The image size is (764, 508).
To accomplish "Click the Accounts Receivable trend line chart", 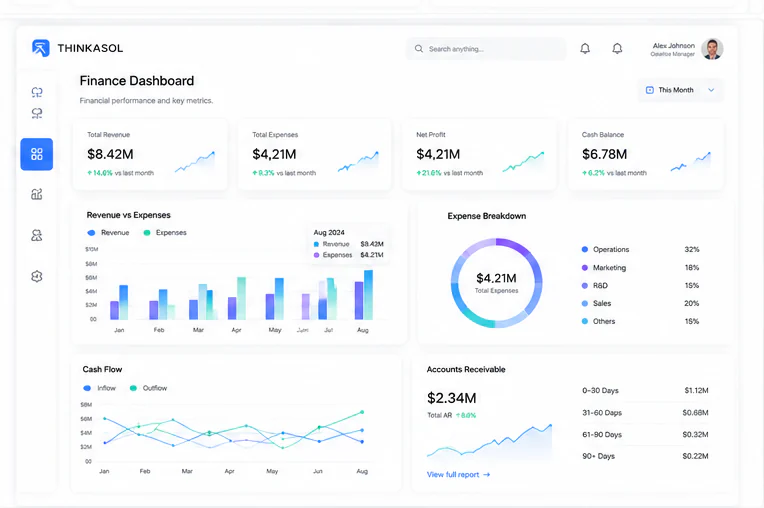I will click(x=489, y=442).
